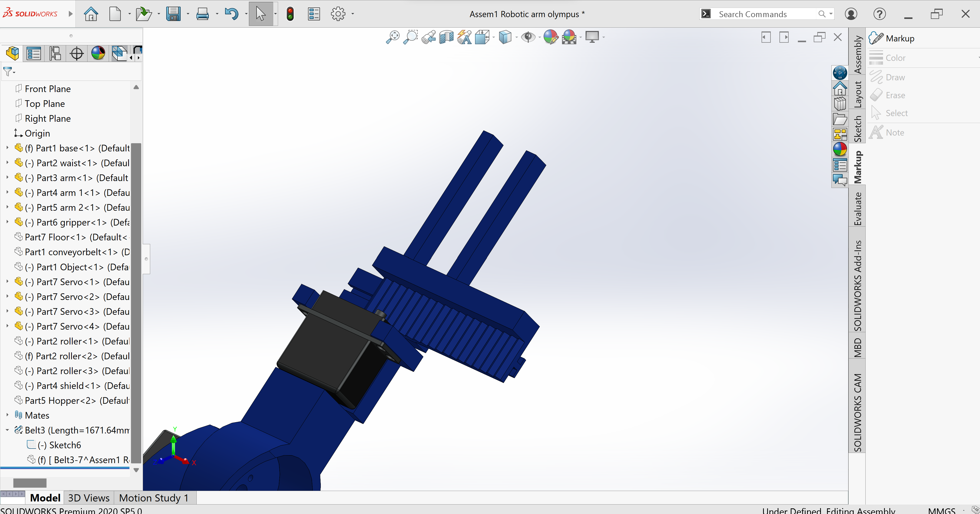Click the Rebuild traffic light icon
Viewport: 980px width, 514px height.
pyautogui.click(x=290, y=14)
